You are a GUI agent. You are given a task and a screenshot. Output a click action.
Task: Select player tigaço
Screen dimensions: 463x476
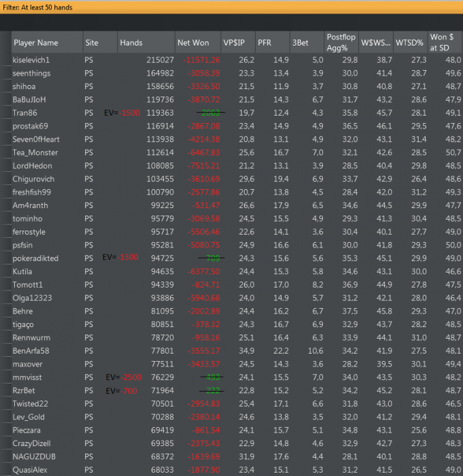(23, 324)
